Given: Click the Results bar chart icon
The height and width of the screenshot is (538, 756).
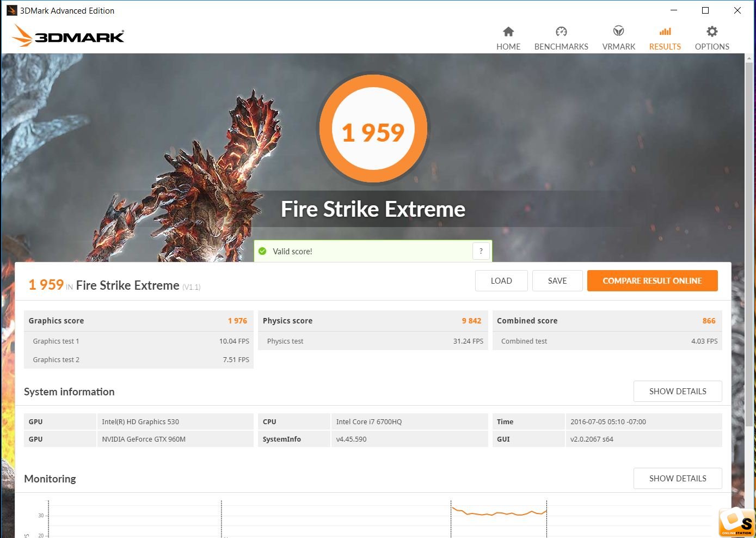Looking at the screenshot, I should coord(665,32).
